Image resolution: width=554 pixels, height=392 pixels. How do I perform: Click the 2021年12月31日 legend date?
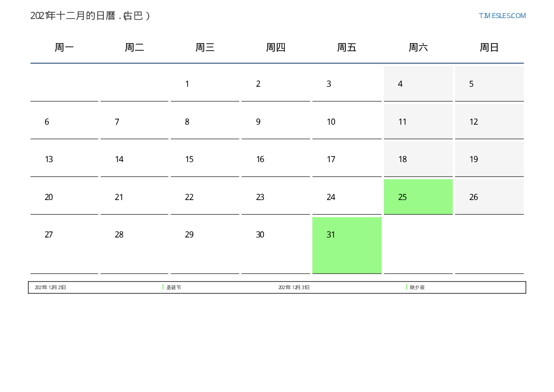pyautogui.click(x=294, y=287)
